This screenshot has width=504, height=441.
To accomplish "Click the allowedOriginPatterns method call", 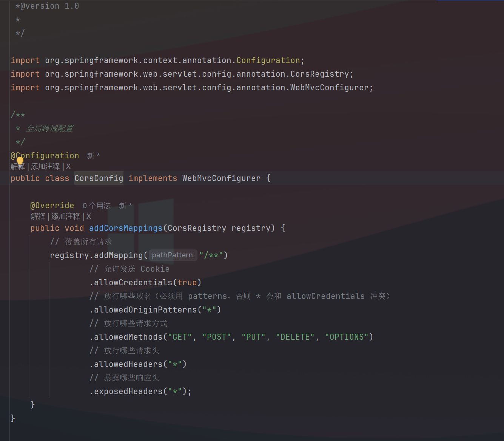I will click(x=145, y=310).
